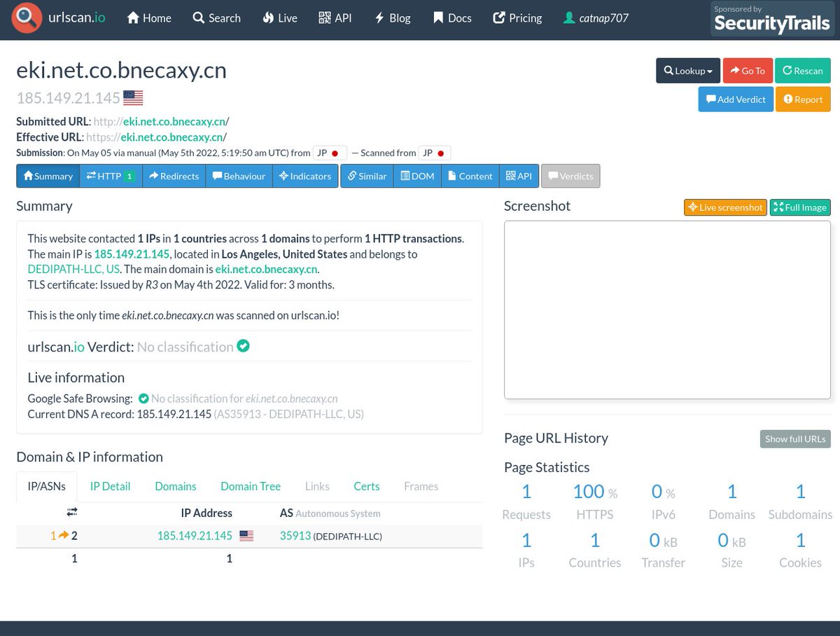Select the Summary tab
This screenshot has height=636, width=840.
[x=48, y=176]
